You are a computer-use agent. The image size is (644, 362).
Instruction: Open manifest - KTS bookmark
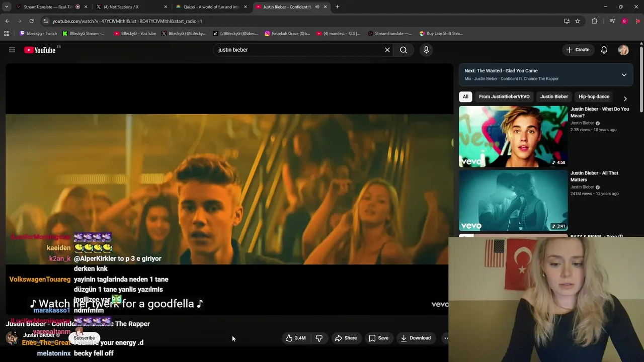tap(339, 34)
